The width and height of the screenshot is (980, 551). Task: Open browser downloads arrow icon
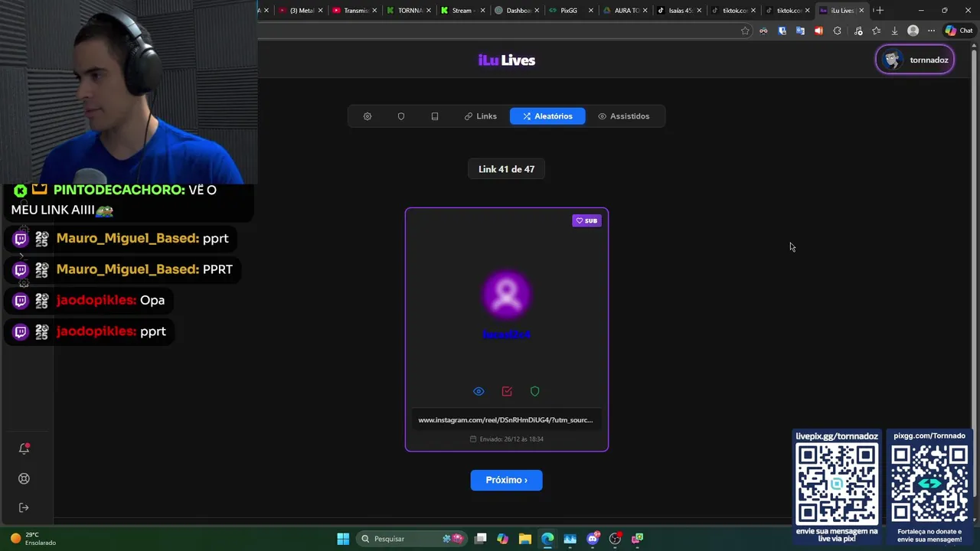pos(894,31)
